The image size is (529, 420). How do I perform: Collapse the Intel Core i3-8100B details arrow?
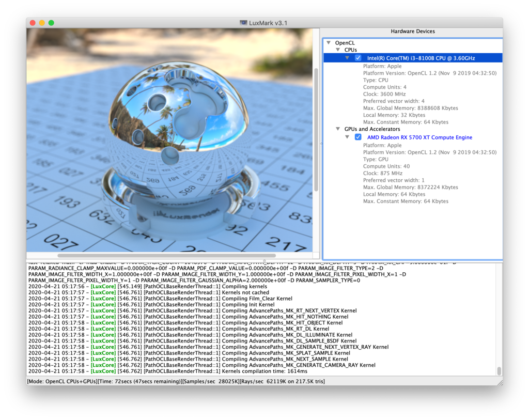tap(347, 58)
